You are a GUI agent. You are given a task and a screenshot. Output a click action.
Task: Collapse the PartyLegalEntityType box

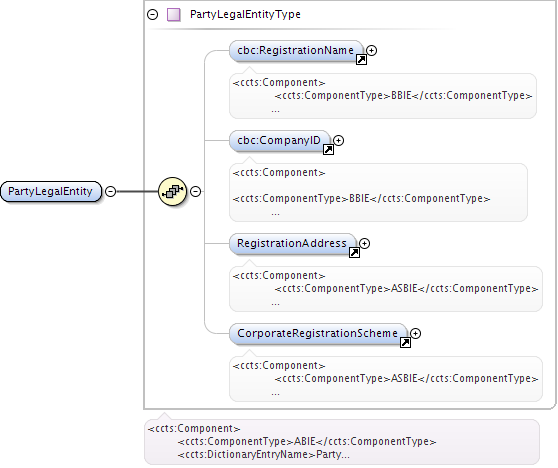[153, 15]
